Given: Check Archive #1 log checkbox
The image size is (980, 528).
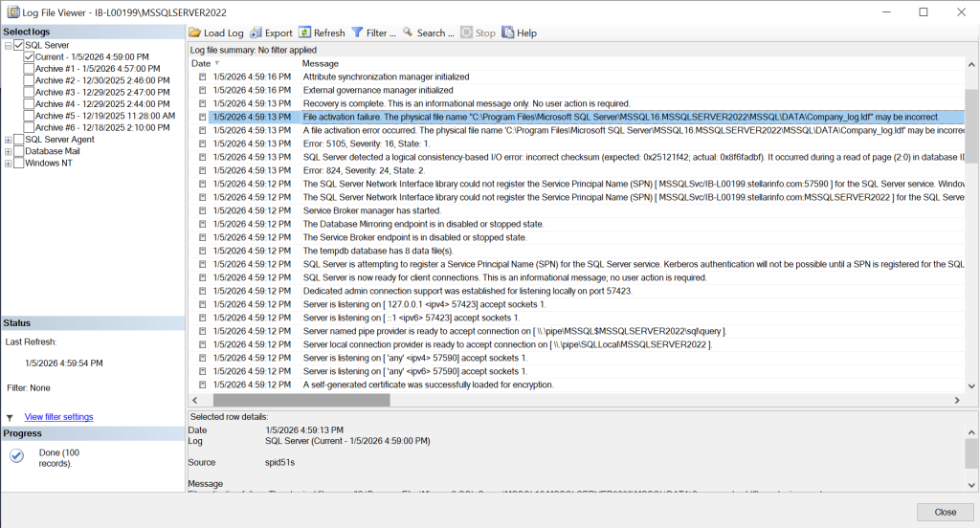Looking at the screenshot, I should click(30, 69).
